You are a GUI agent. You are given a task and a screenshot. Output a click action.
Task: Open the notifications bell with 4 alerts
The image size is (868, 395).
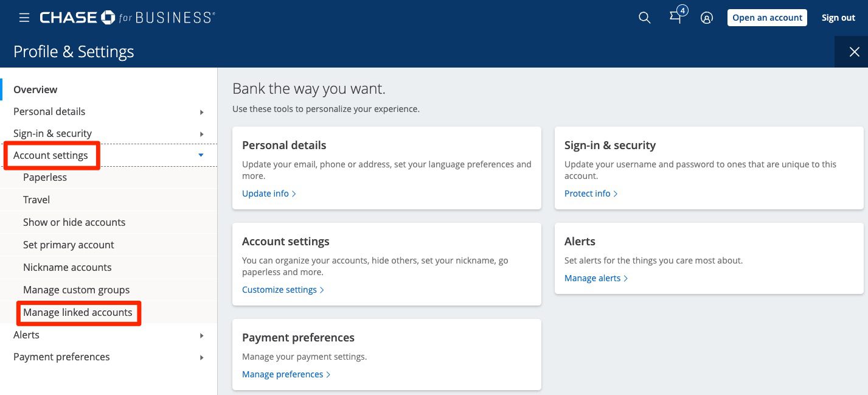[675, 18]
